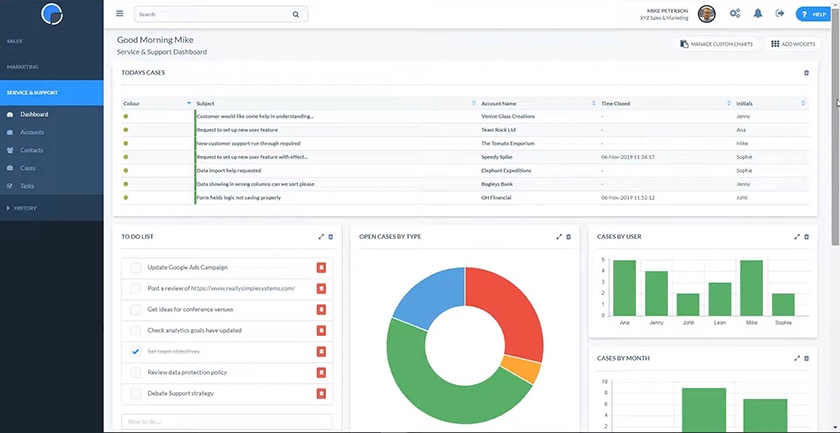Click the Help button
Image resolution: width=840 pixels, height=433 pixels.
pyautogui.click(x=814, y=14)
